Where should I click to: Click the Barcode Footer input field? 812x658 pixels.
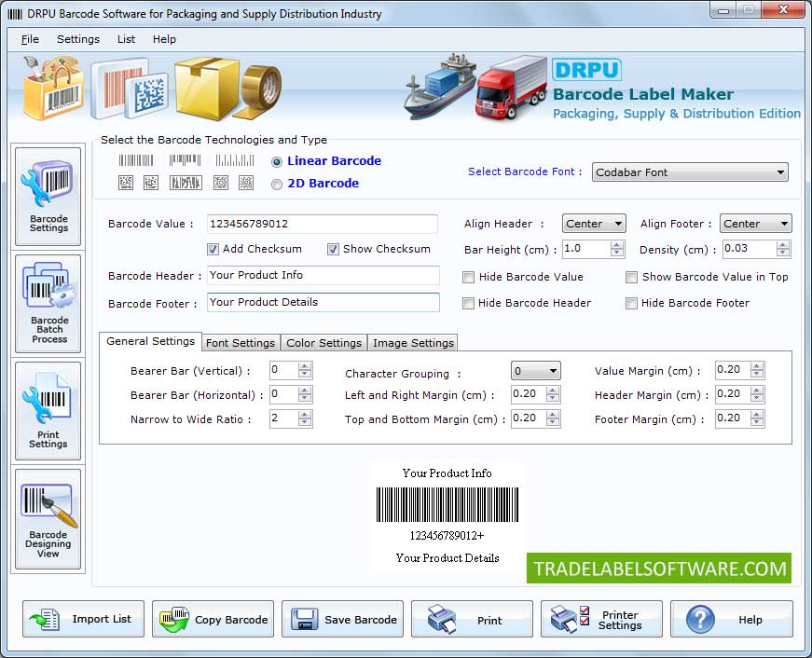point(323,302)
